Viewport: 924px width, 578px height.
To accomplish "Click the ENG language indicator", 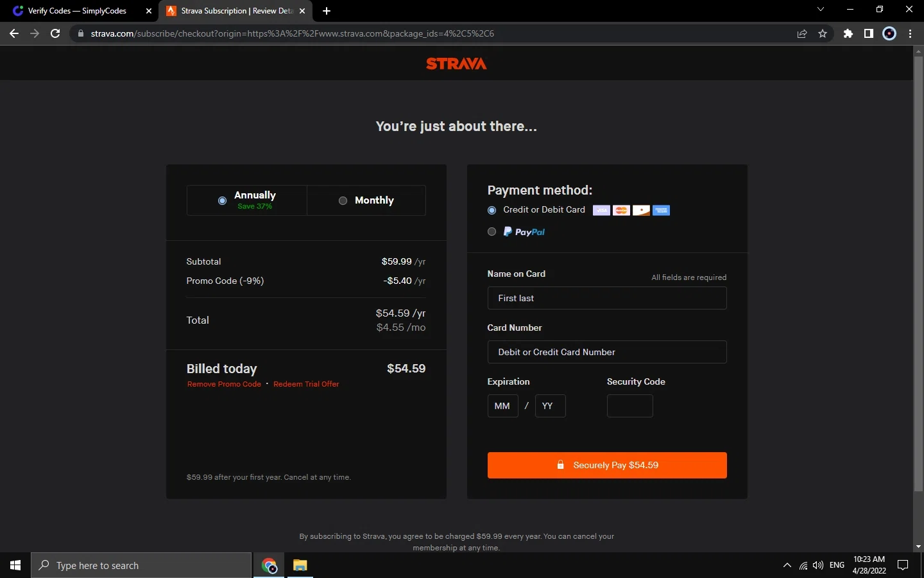I will click(x=837, y=565).
